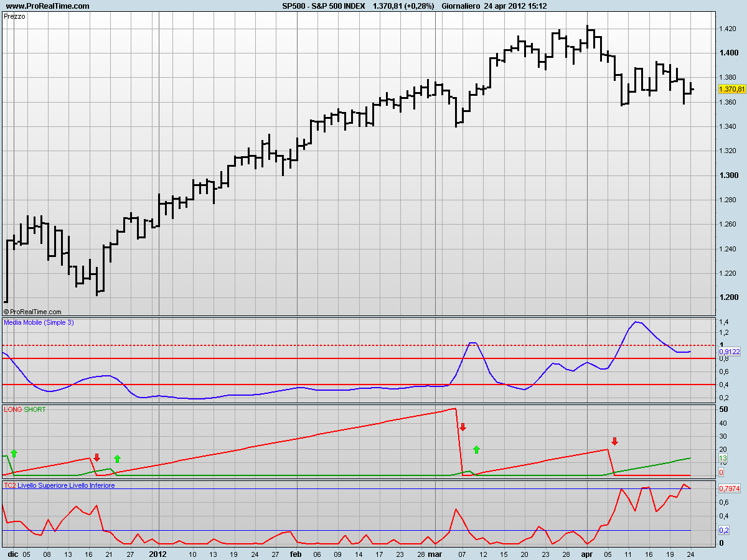Click the red 0 value tag in LONG SHORT panel
This screenshot has height=560, width=747.
click(721, 472)
